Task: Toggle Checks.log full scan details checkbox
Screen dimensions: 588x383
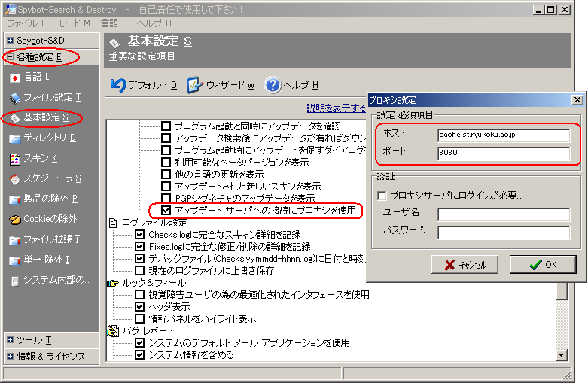Action: point(139,235)
